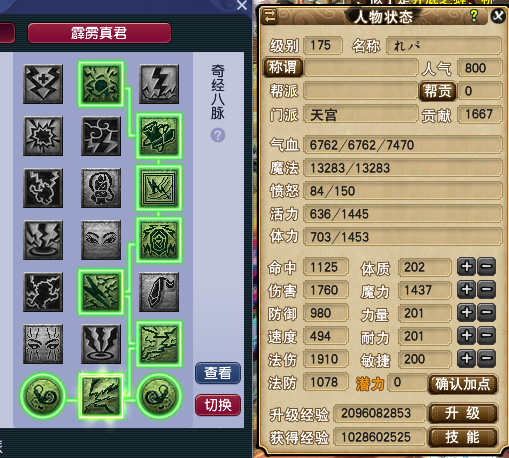The width and height of the screenshot is (509, 458).
Task: Reduce 耐力 using the minus button
Action: pyautogui.click(x=486, y=336)
